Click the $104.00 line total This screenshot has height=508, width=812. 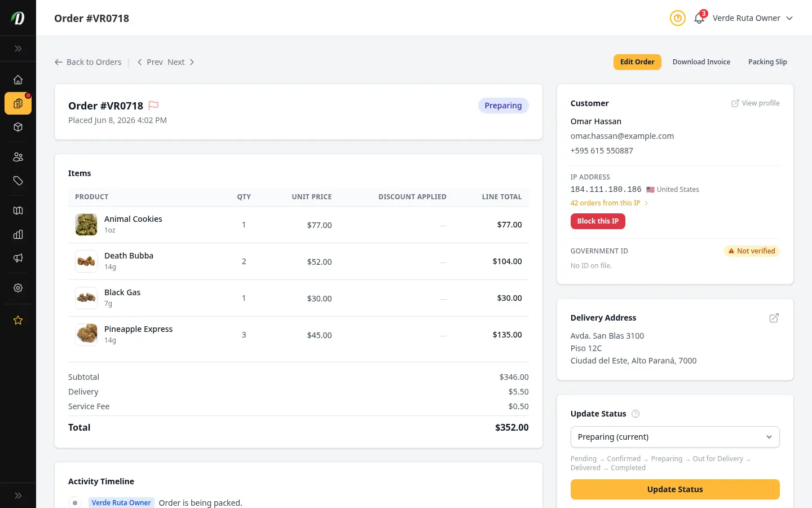click(x=507, y=261)
